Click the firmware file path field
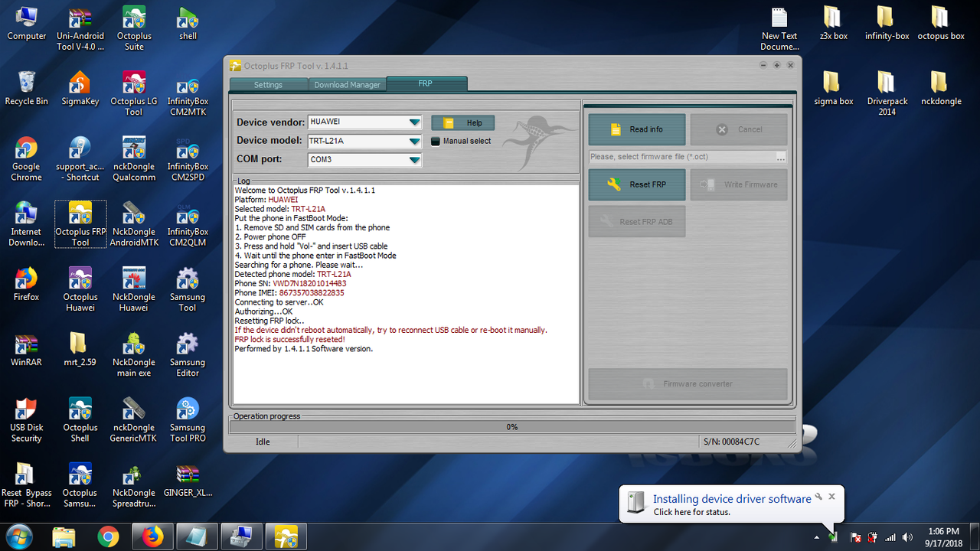The height and width of the screenshot is (551, 980). click(681, 157)
